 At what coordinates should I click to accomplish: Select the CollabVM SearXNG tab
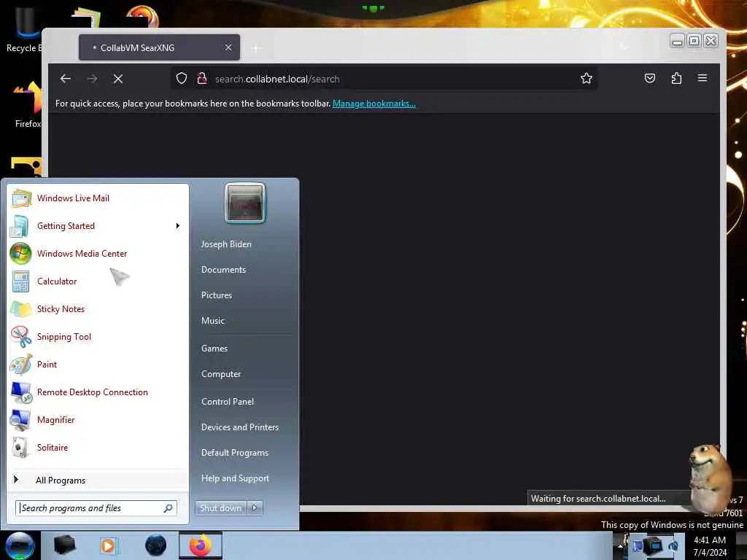[x=159, y=47]
